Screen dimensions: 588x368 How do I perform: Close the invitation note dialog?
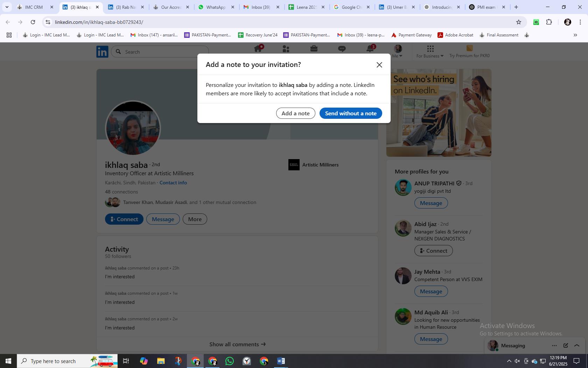tap(379, 65)
